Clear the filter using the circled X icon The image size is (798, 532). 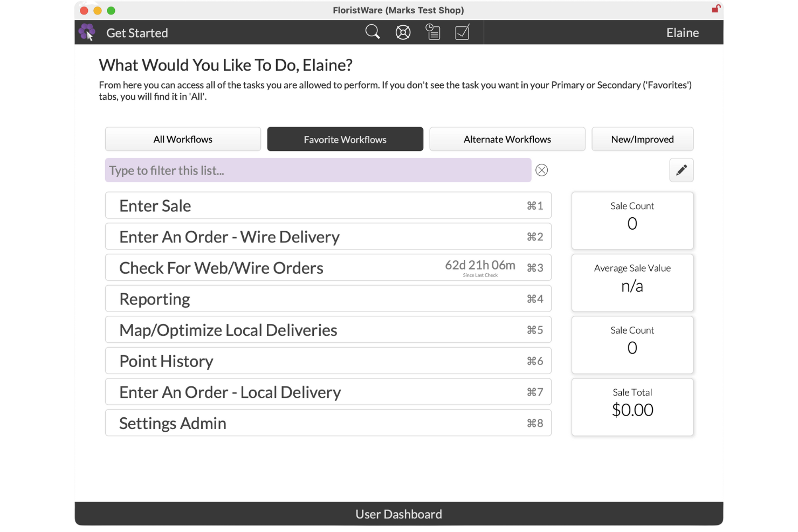pyautogui.click(x=541, y=170)
